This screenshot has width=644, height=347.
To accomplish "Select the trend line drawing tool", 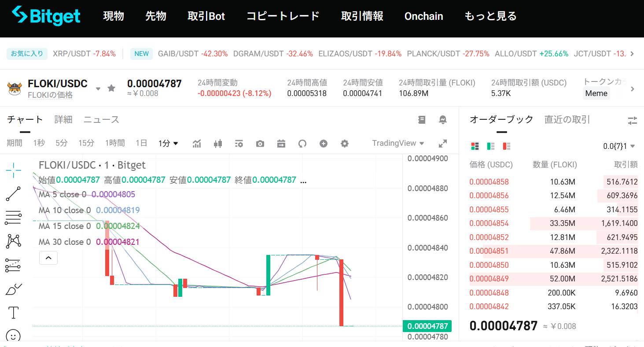I will 13,194.
